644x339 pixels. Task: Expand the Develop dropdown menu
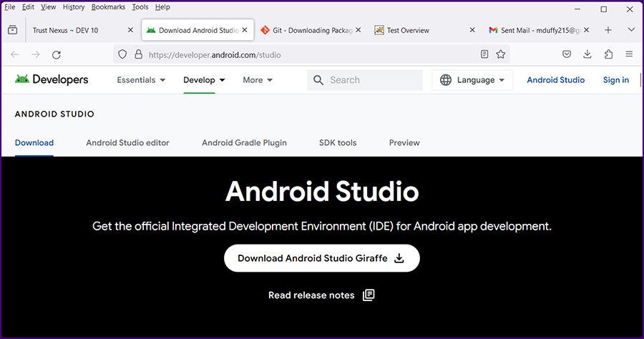204,80
